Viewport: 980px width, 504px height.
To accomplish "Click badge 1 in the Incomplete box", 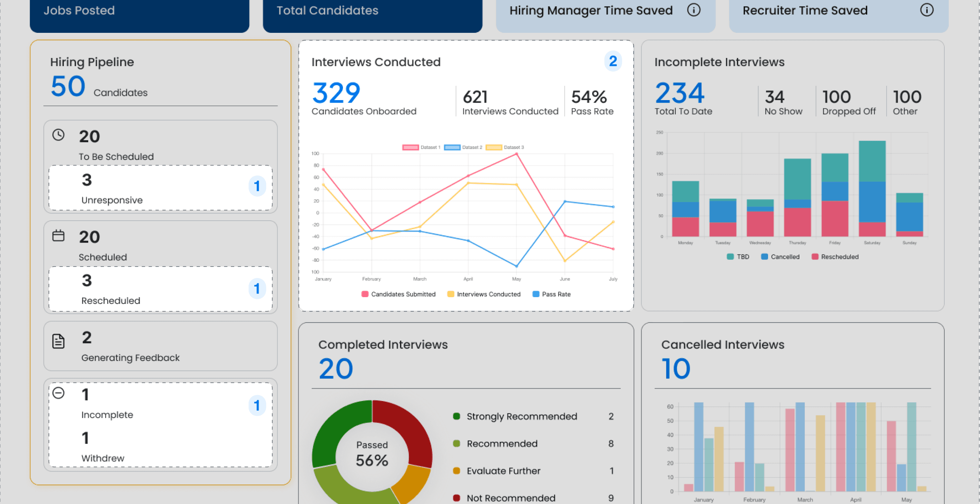I will 257,405.
